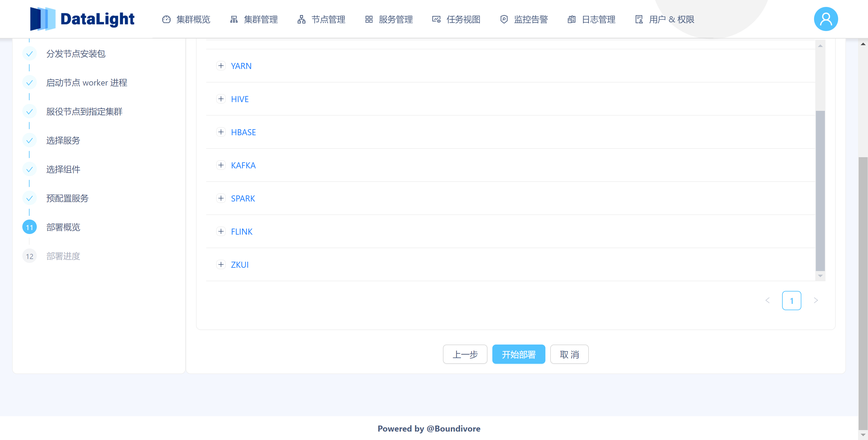Start deployment with 开始部署
The image size is (868, 440).
click(x=519, y=354)
